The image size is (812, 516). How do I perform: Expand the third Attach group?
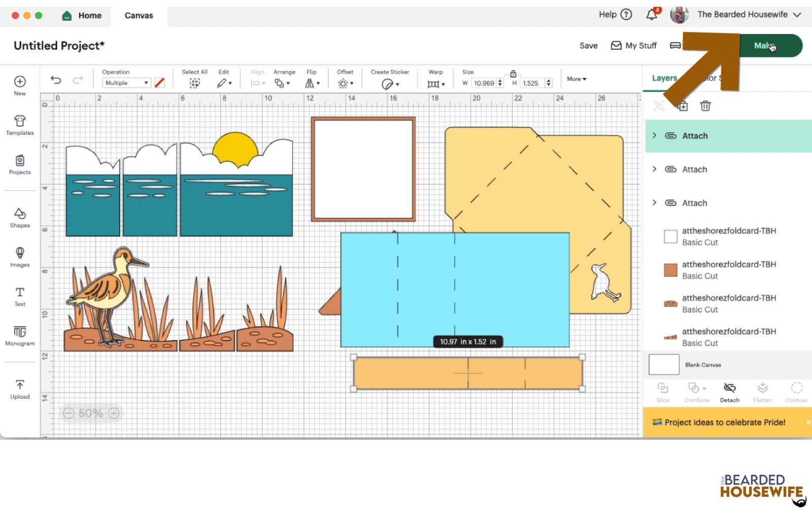654,202
